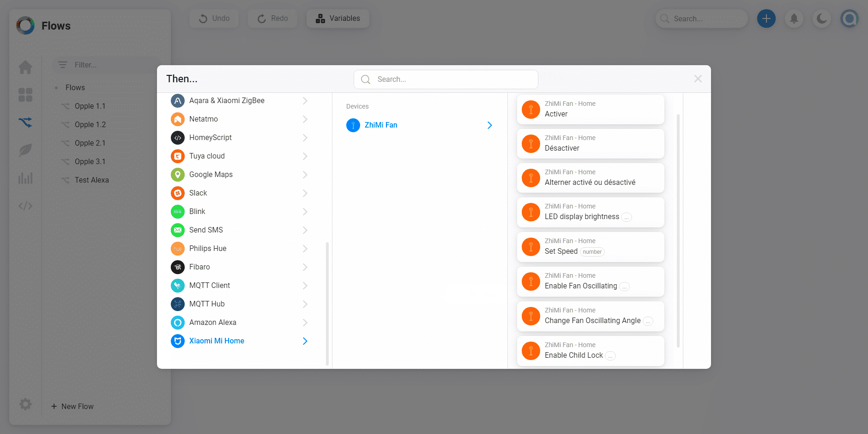Open the Opple 2.1 flow
Viewport: 868px width, 434px height.
90,143
